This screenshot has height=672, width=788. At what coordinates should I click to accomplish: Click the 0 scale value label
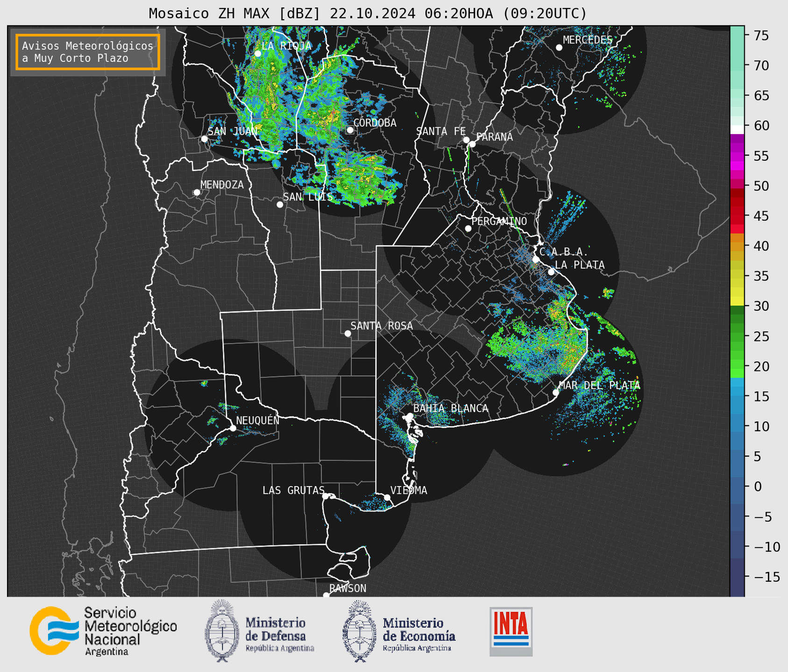(x=758, y=487)
